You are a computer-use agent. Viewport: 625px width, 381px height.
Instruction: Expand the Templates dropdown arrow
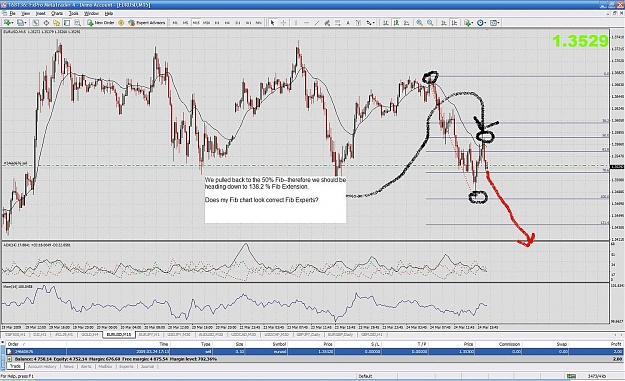pyautogui.click(x=499, y=23)
